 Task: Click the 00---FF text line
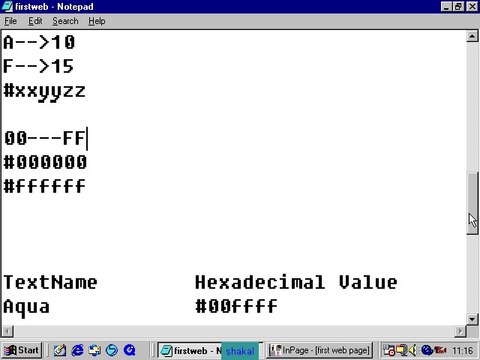tap(45, 138)
